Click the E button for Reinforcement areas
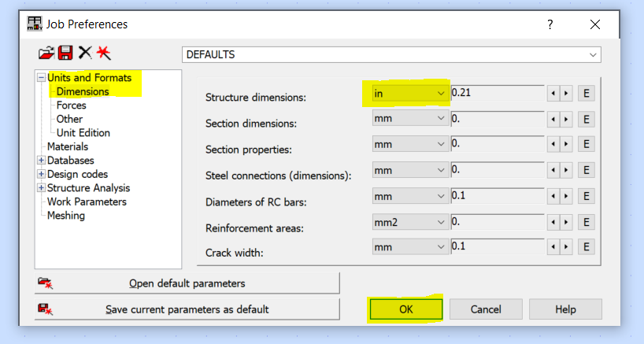 point(586,221)
